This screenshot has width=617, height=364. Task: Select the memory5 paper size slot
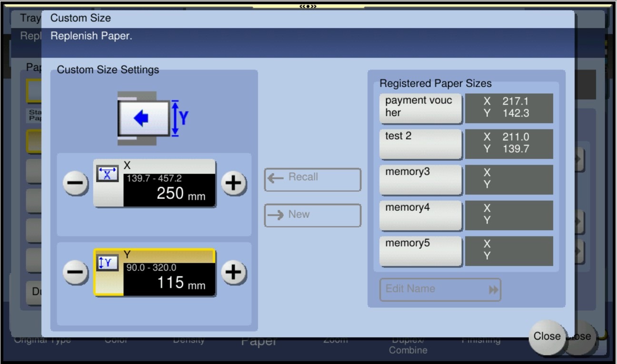(x=421, y=250)
